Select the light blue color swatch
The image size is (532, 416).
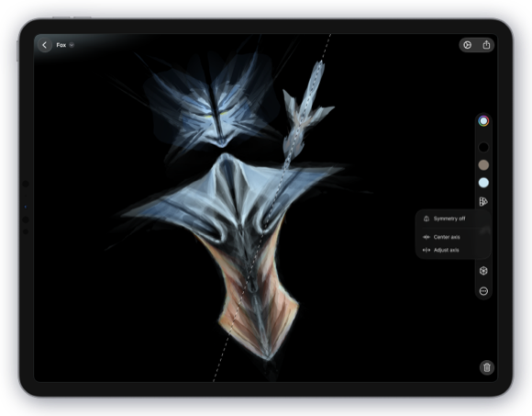tap(483, 183)
